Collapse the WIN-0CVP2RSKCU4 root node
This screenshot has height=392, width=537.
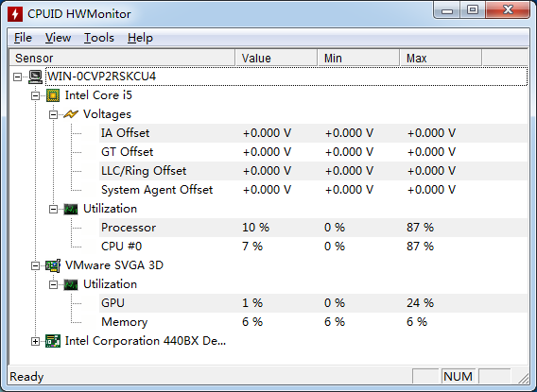17,77
